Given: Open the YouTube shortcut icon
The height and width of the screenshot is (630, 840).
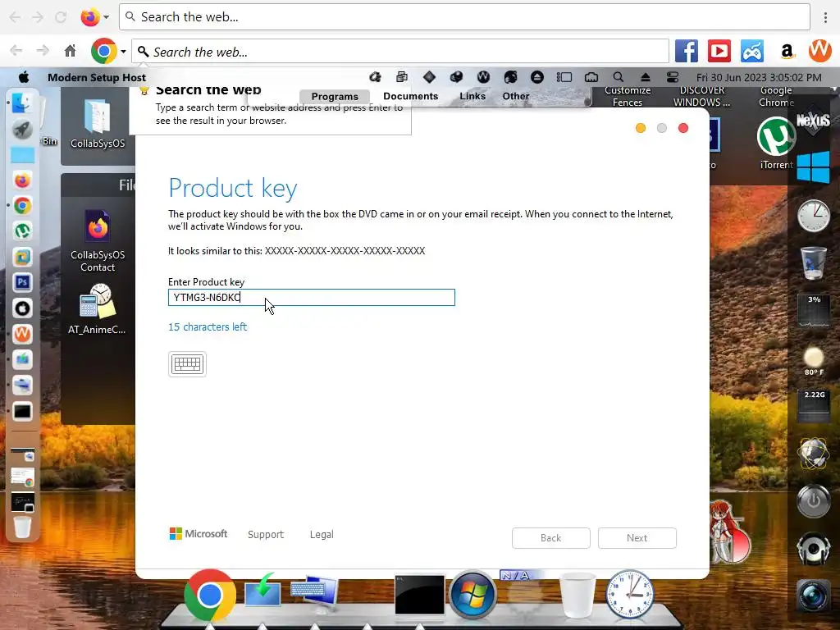Looking at the screenshot, I should click(x=719, y=52).
